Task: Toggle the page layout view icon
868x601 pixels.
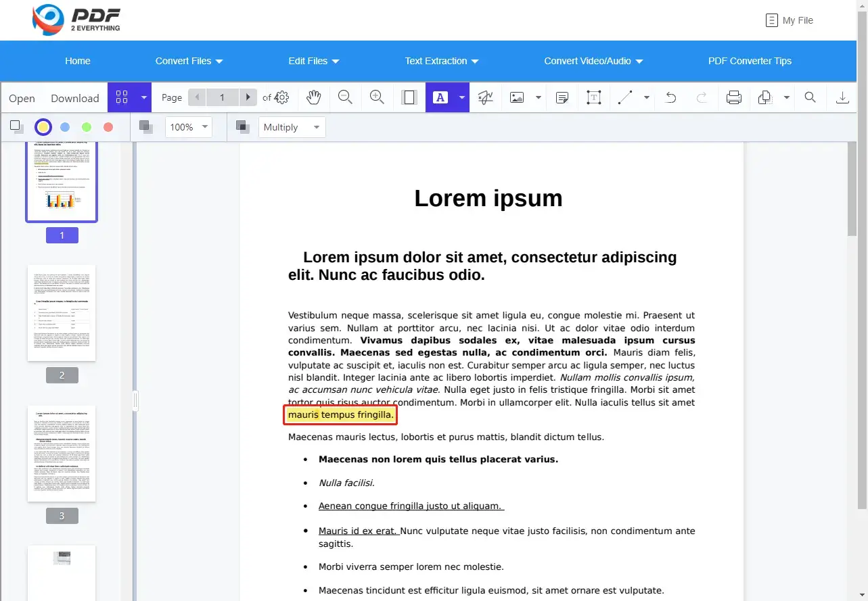Action: [409, 97]
